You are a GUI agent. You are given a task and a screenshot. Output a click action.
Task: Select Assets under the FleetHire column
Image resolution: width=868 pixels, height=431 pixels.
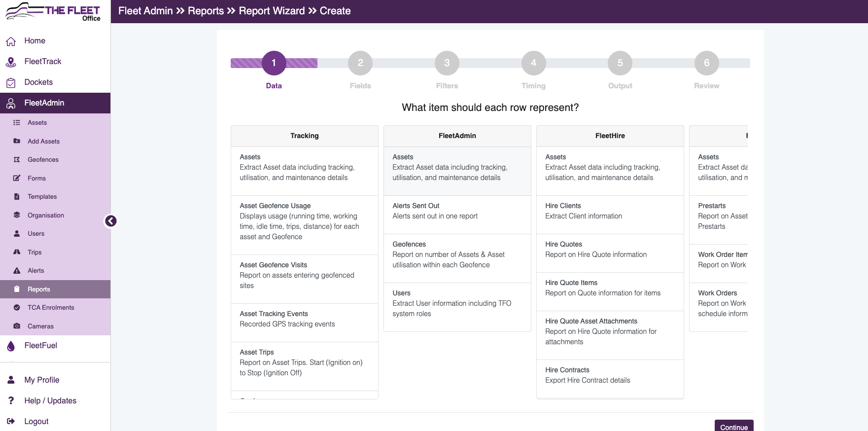tap(610, 171)
